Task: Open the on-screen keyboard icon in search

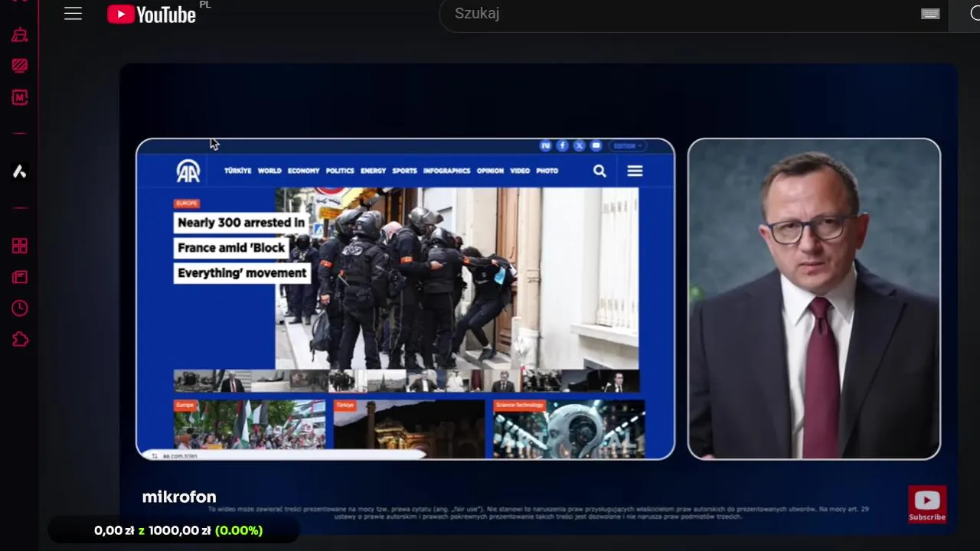Action: (x=930, y=14)
